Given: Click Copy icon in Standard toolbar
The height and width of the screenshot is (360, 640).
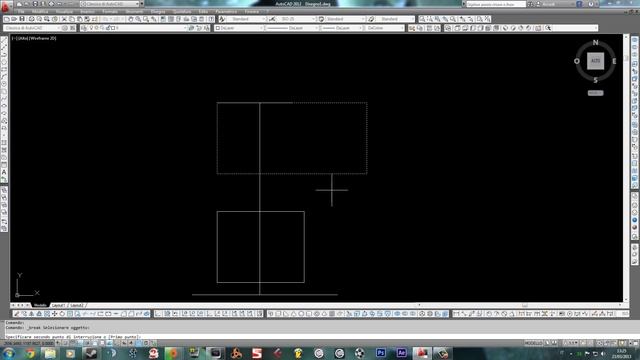Looking at the screenshot, I should (x=72, y=19).
